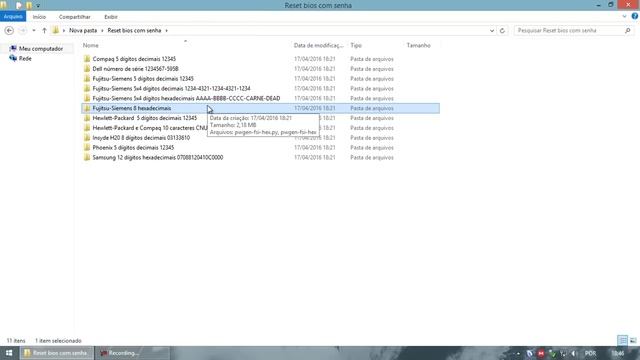Expand the arrow after Nova pasta breadcrumb
The width and height of the screenshot is (640, 360).
pyautogui.click(x=102, y=31)
